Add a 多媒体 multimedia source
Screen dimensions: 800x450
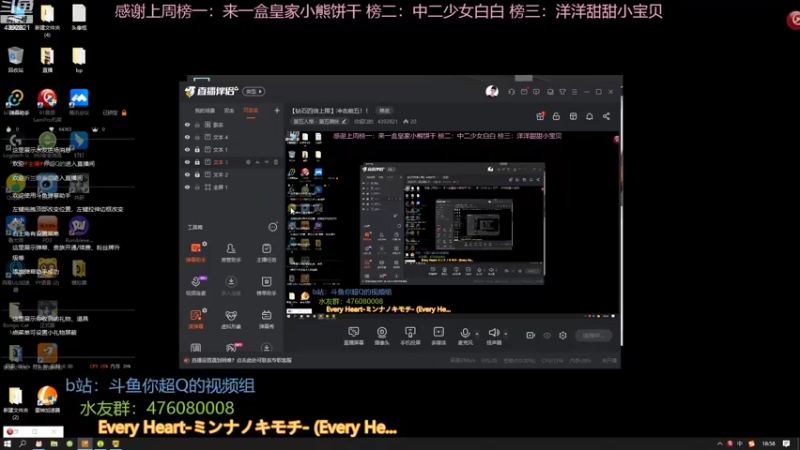438,336
